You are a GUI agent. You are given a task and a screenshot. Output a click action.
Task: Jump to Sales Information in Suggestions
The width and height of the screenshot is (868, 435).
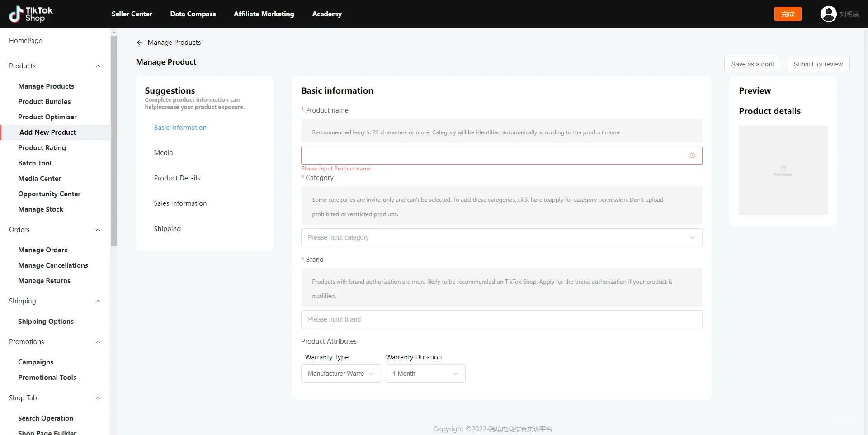(180, 203)
